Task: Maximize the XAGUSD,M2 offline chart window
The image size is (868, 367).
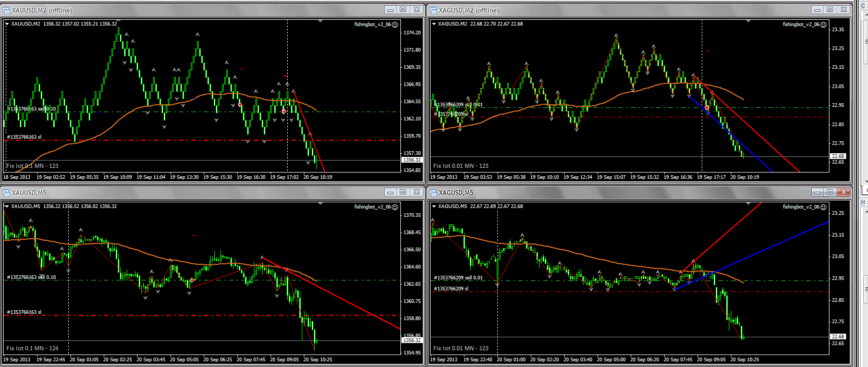Action: pyautogui.click(x=830, y=9)
